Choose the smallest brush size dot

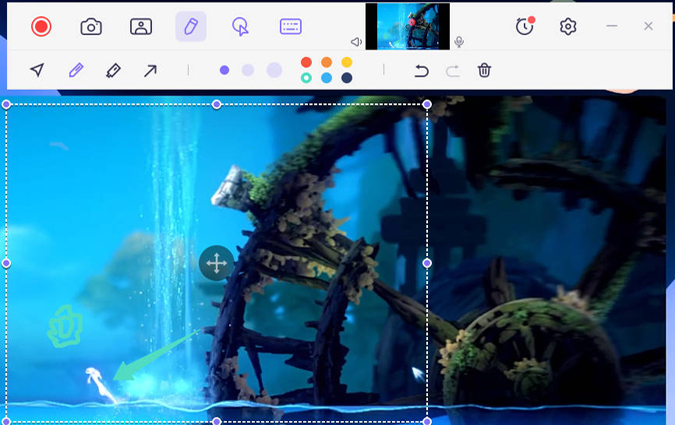pyautogui.click(x=224, y=70)
